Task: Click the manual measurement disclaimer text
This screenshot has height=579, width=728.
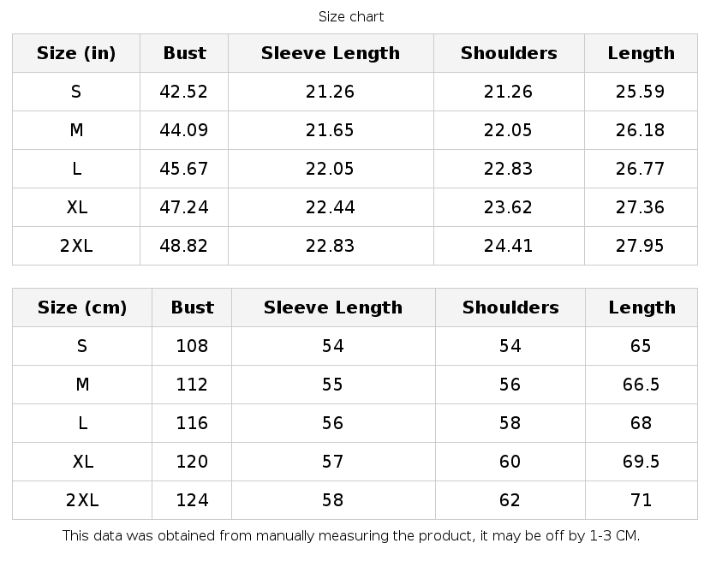Action: pos(351,536)
